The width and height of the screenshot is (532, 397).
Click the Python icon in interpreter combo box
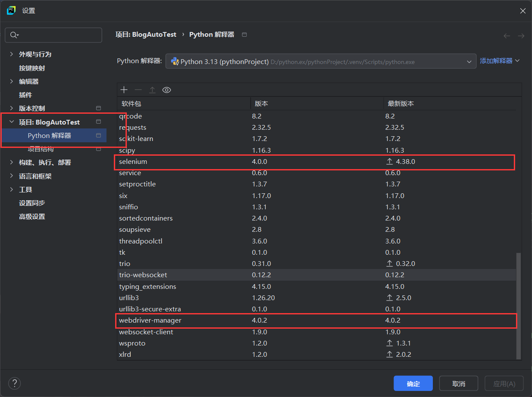pyautogui.click(x=175, y=61)
